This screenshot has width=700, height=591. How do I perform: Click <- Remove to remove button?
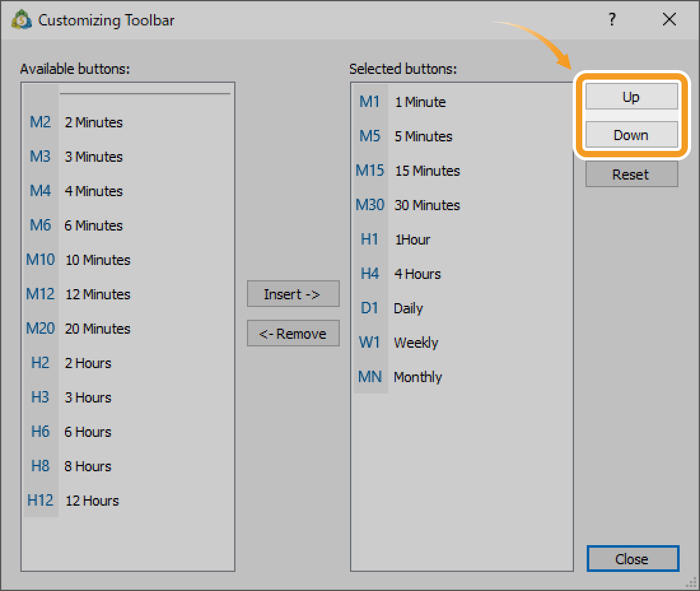(x=293, y=333)
